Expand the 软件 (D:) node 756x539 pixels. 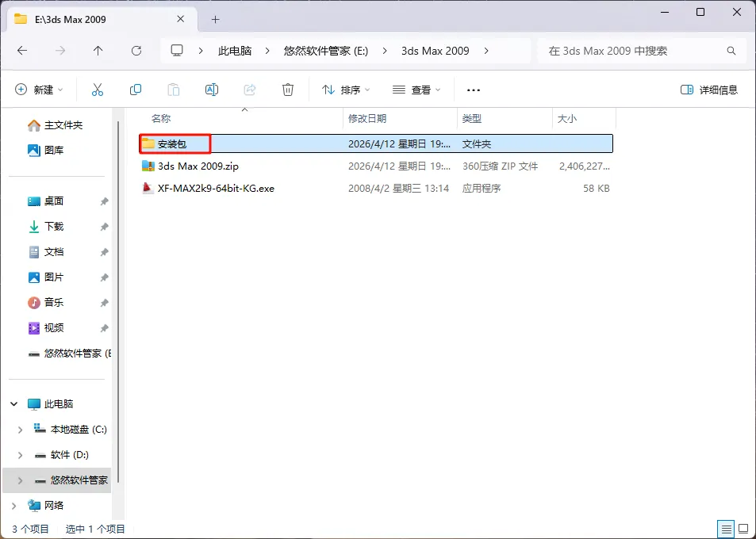coord(21,455)
